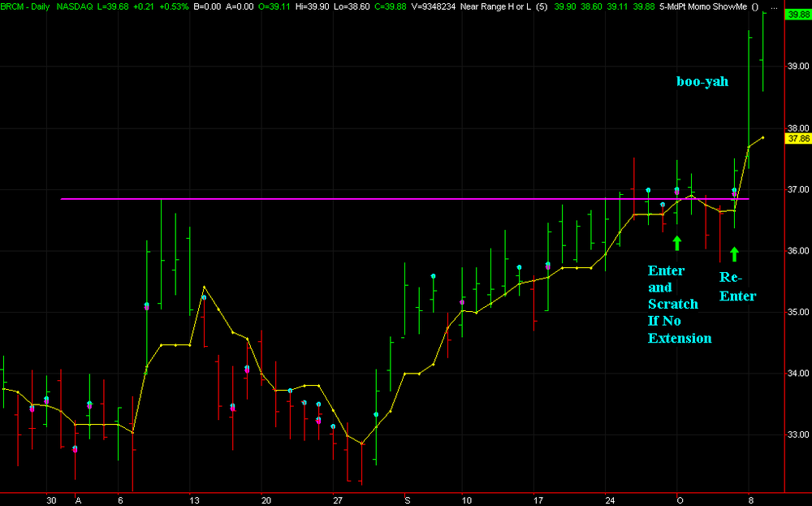Click the BRCM - Daily symbol label

click(25, 6)
